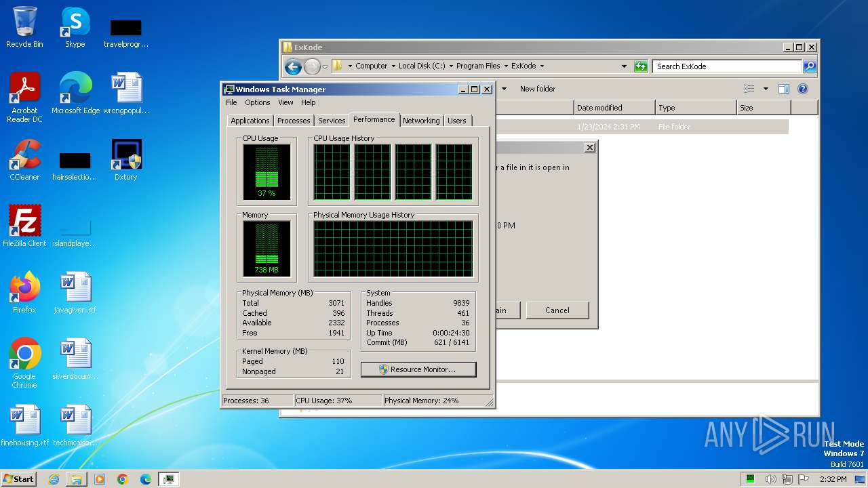
Task: Click the change view icon in Explorer
Action: [x=749, y=89]
